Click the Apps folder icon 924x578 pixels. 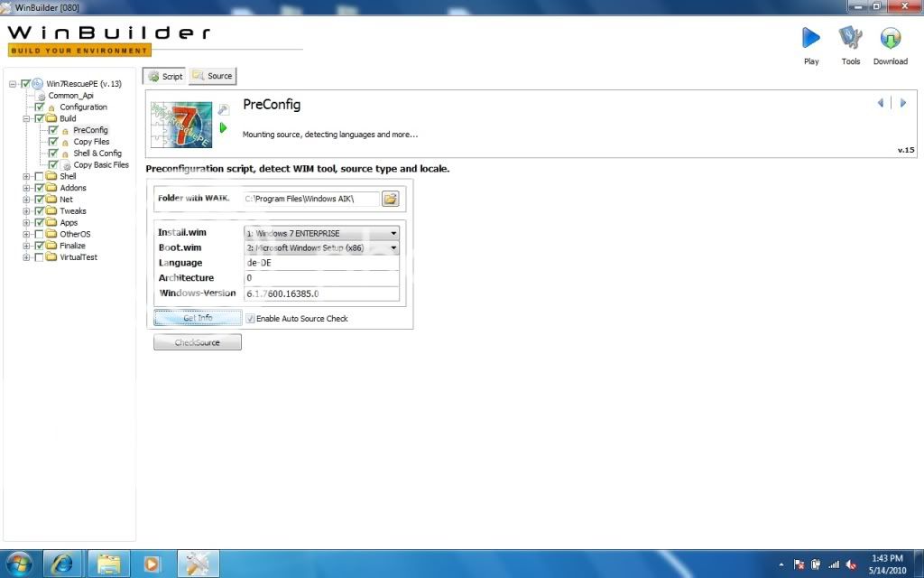(51, 222)
